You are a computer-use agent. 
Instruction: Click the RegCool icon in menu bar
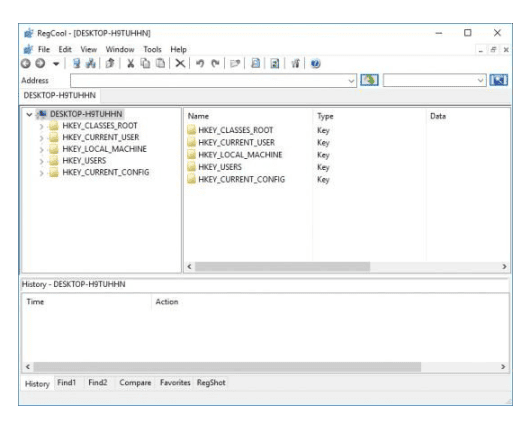point(28,49)
